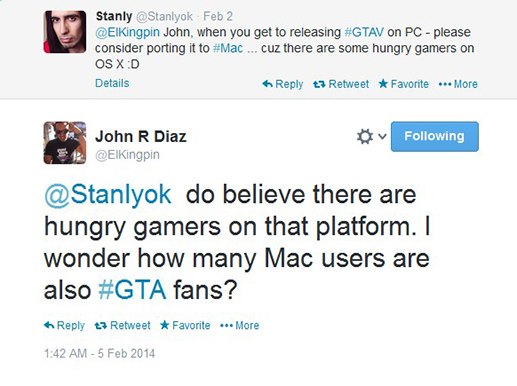Click the @ElKingpin mention in Stanly's tweet
Image resolution: width=517 pixels, height=386 pixels.
[x=127, y=32]
